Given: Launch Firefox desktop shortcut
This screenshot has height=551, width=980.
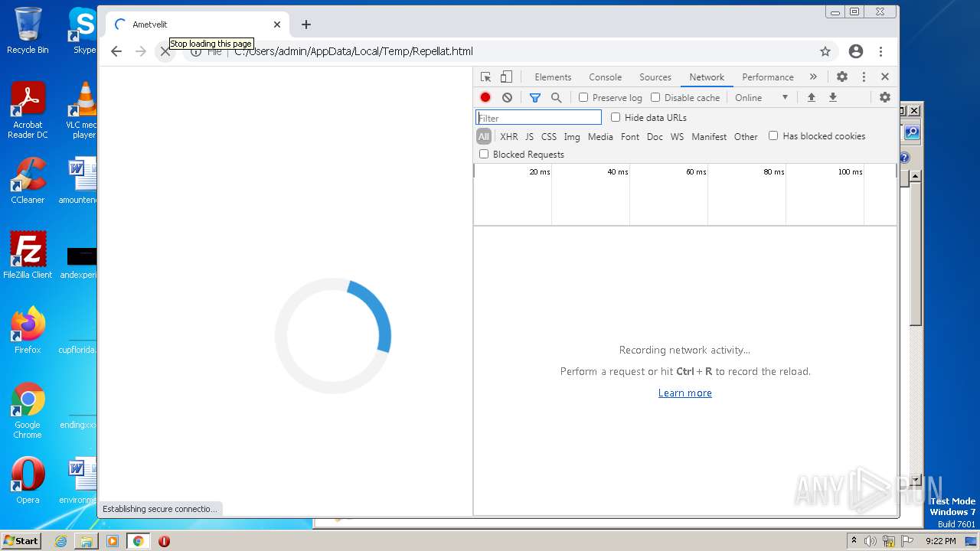Looking at the screenshot, I should [x=28, y=330].
